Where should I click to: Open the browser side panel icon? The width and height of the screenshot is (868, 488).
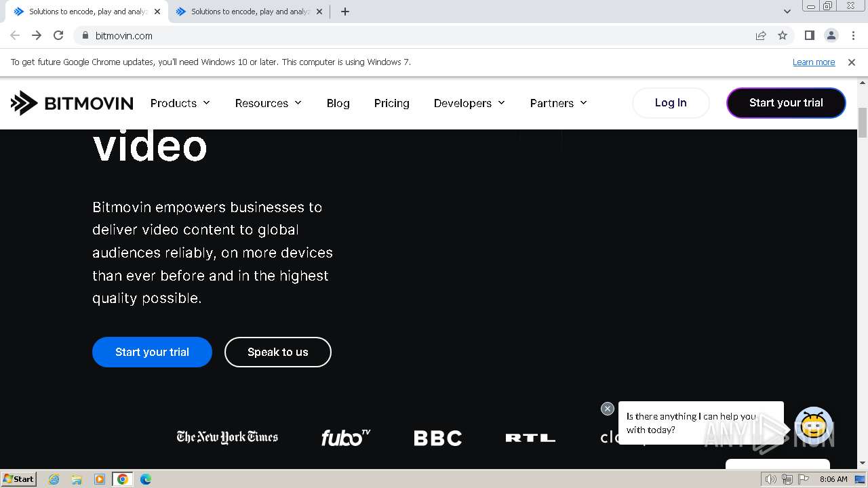[810, 35]
